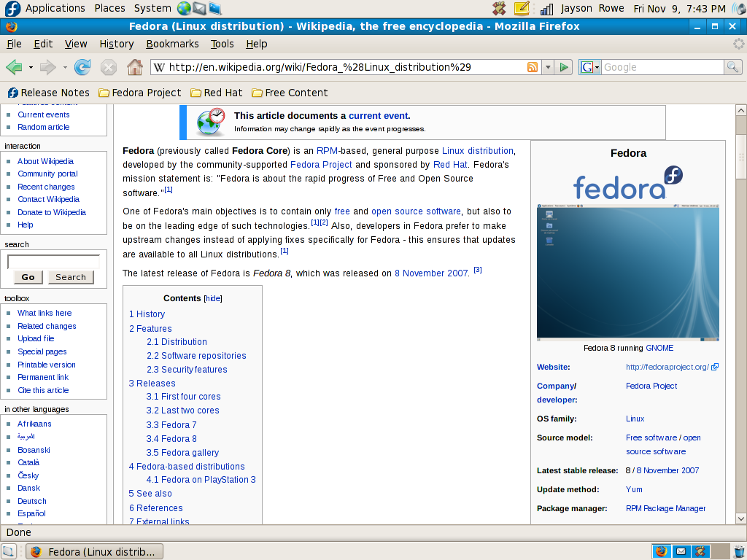Open the Help menu

pyautogui.click(x=256, y=44)
